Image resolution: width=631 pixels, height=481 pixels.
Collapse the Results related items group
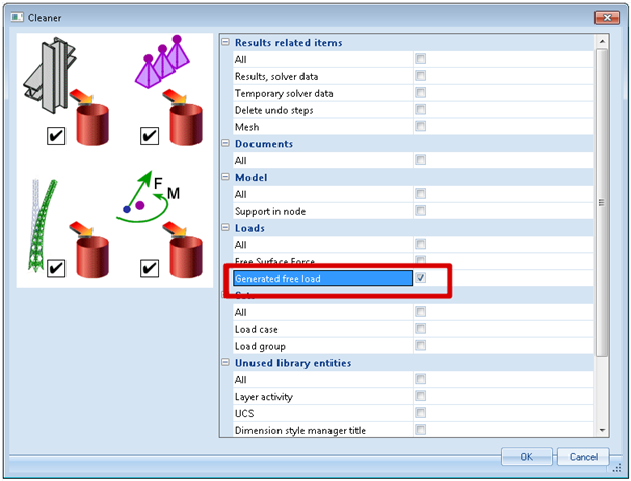click(226, 43)
